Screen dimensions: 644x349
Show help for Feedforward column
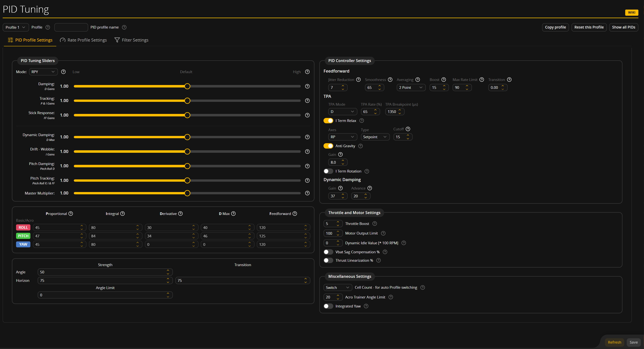tap(295, 214)
